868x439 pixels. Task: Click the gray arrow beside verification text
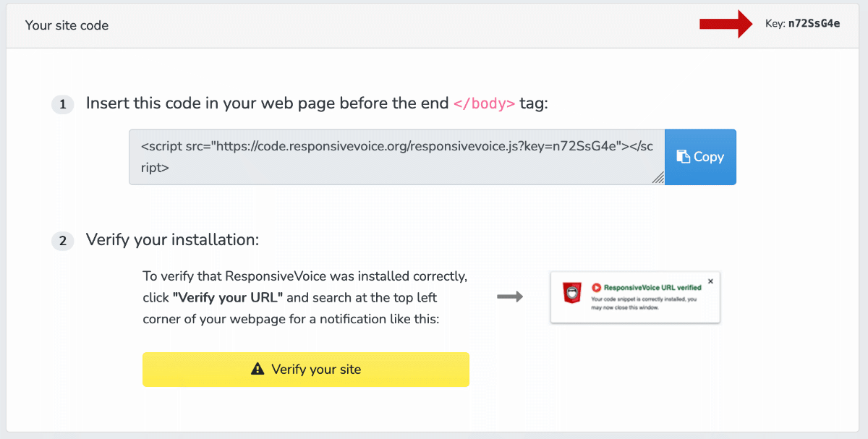click(x=510, y=297)
